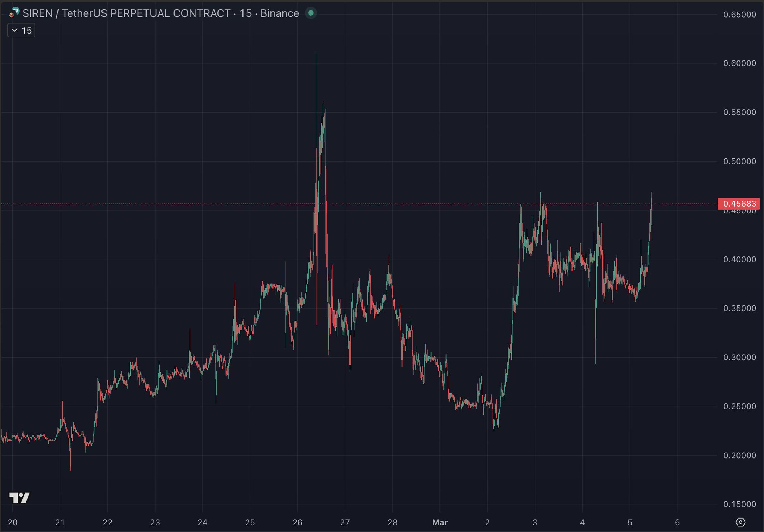Click the green market status dot
Image resolution: width=764 pixels, height=532 pixels.
[311, 13]
